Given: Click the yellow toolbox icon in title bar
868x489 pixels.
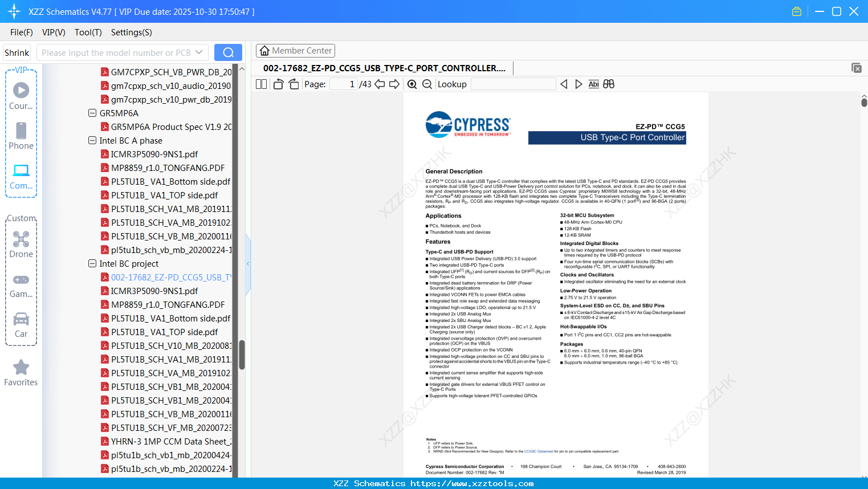Looking at the screenshot, I should click(x=797, y=11).
